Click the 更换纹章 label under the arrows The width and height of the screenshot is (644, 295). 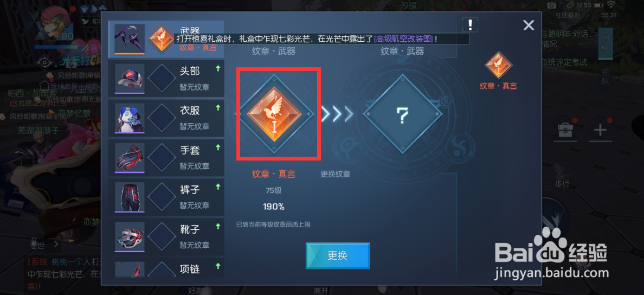[335, 174]
